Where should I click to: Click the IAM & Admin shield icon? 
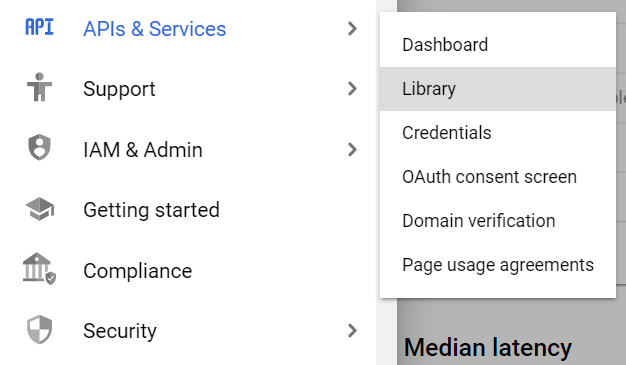click(40, 147)
